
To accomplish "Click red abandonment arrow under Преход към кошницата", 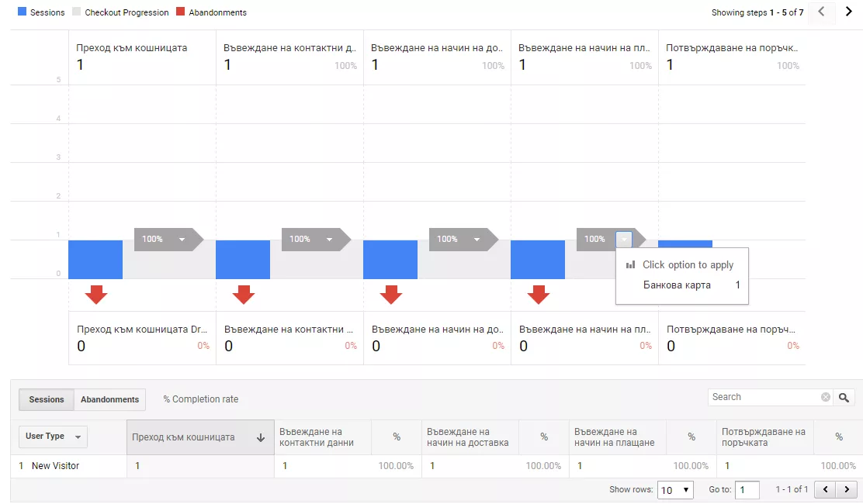I will click(95, 295).
